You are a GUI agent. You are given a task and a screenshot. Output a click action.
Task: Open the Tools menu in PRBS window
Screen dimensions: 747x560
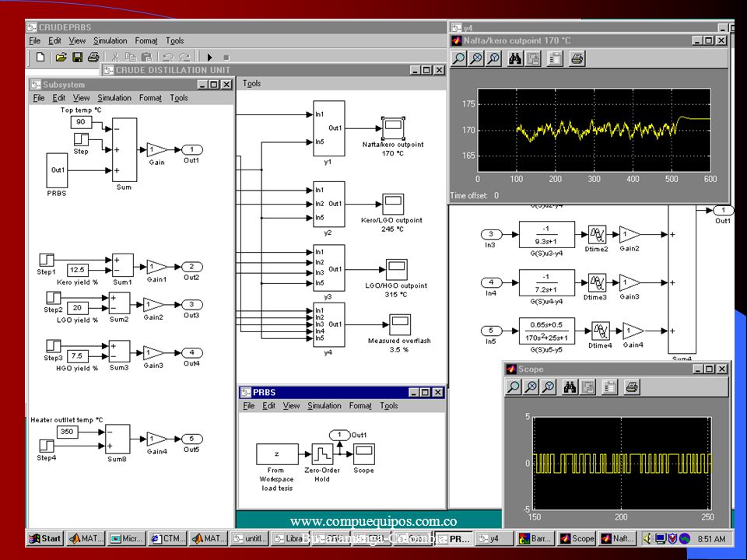point(389,406)
